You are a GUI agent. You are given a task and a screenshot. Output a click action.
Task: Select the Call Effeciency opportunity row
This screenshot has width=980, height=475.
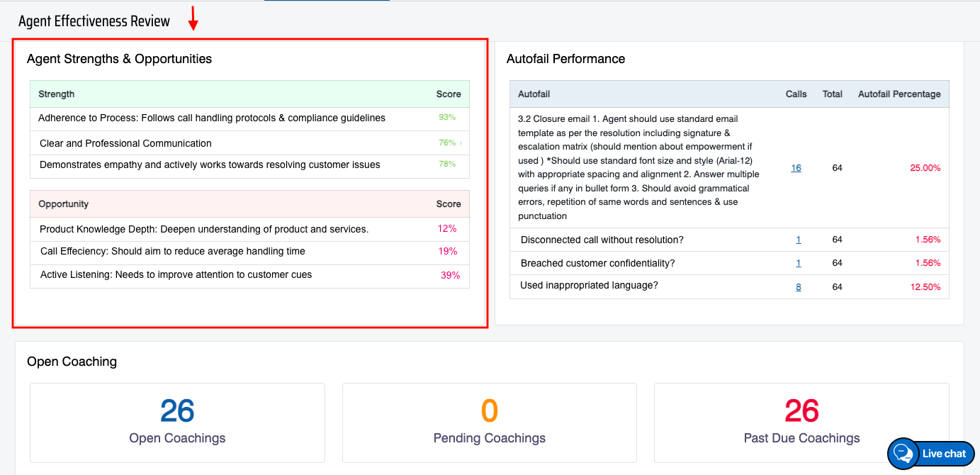click(173, 251)
